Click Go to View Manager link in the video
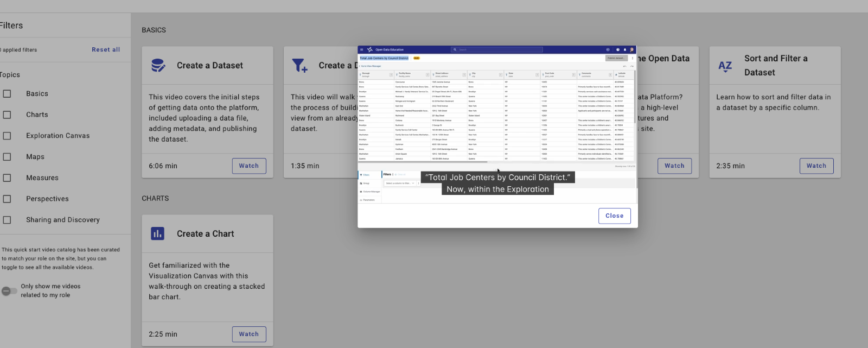This screenshot has height=348, width=868. [370, 66]
